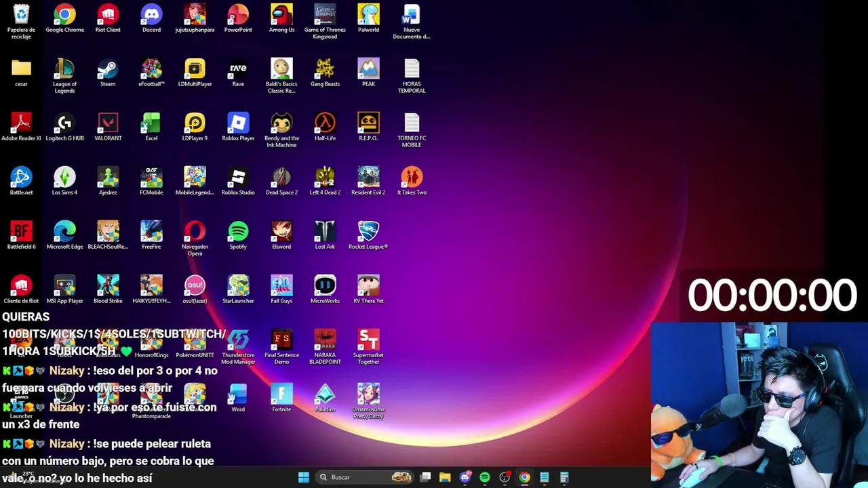868x488 pixels.
Task: Select the Elsword desktop icon
Action: (x=281, y=236)
